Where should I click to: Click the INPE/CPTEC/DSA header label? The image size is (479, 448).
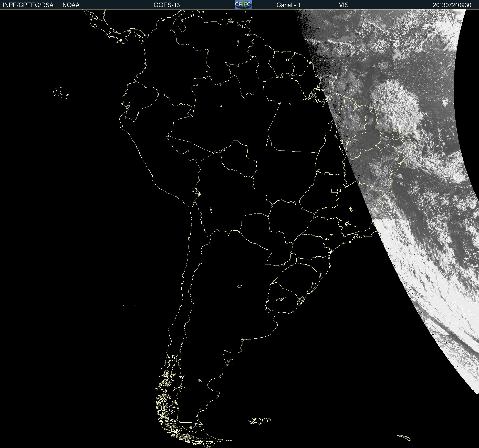coord(28,5)
